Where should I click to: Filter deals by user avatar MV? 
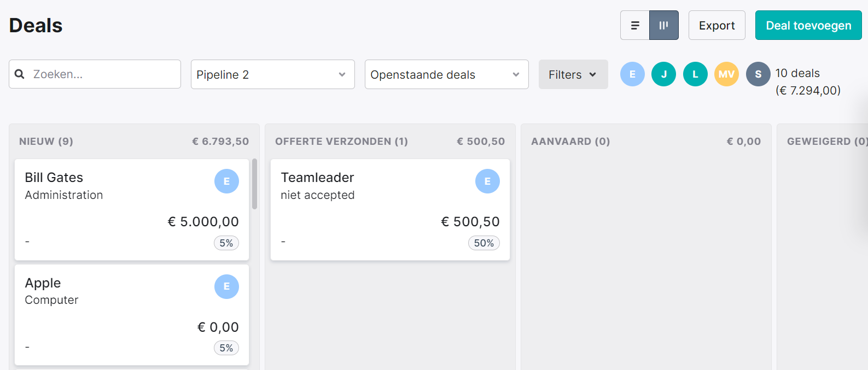tap(726, 74)
